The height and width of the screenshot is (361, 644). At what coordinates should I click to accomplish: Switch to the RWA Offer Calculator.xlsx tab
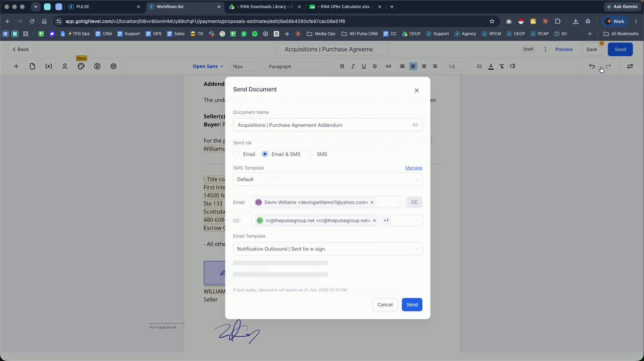click(346, 7)
